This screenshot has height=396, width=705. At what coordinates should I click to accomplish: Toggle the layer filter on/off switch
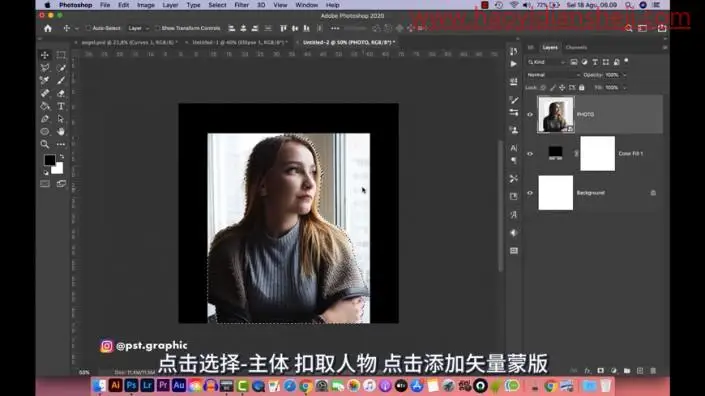[x=627, y=61]
